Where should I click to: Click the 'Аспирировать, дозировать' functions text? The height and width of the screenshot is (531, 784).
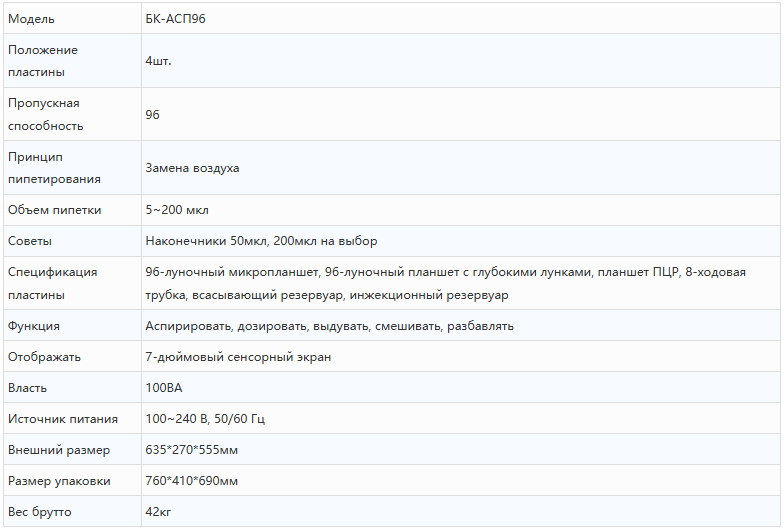(329, 326)
